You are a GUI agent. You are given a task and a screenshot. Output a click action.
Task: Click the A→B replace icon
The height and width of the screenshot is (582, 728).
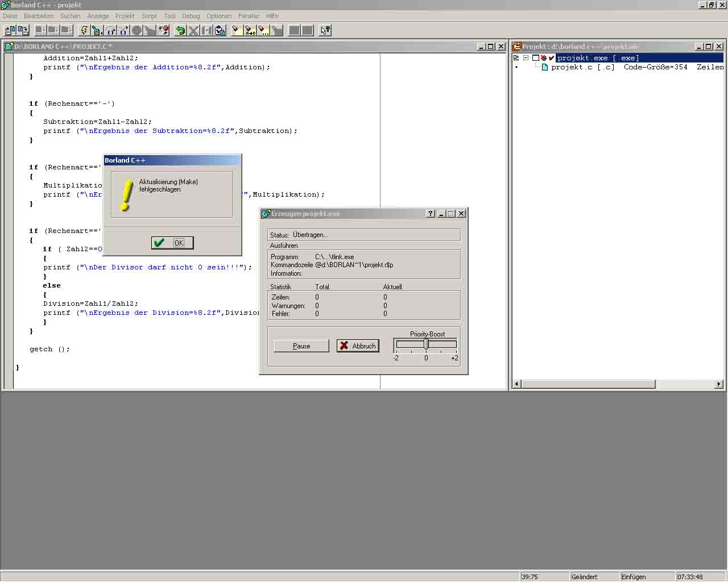(250, 30)
